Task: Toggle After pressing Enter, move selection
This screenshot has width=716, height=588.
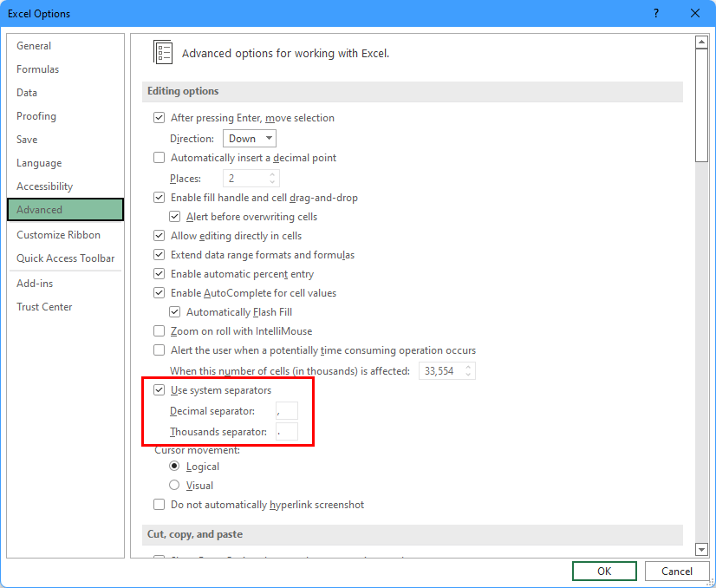Action: coord(159,118)
